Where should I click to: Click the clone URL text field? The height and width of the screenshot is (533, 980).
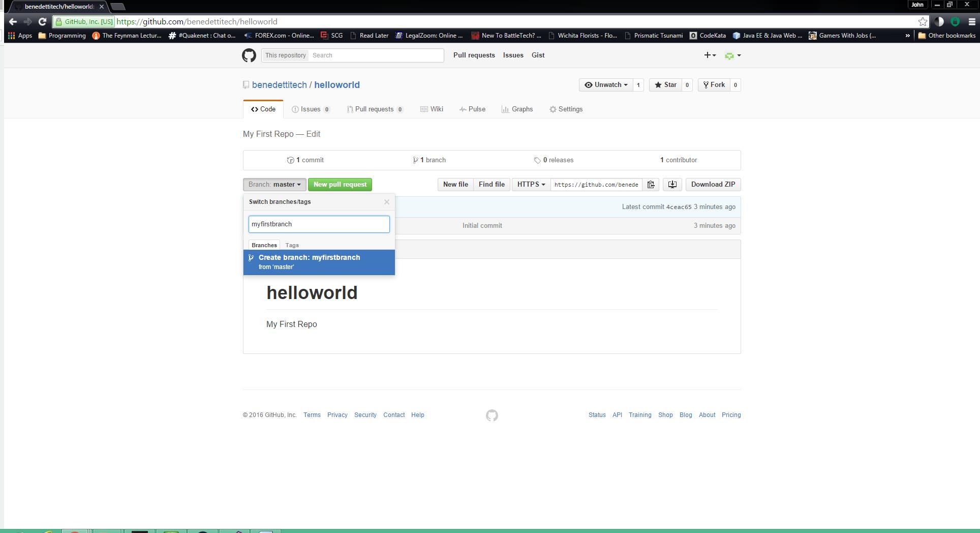[596, 185]
